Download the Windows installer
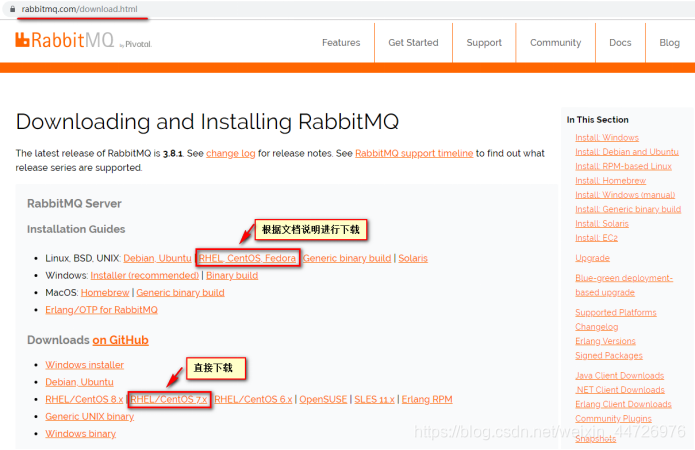 click(85, 365)
